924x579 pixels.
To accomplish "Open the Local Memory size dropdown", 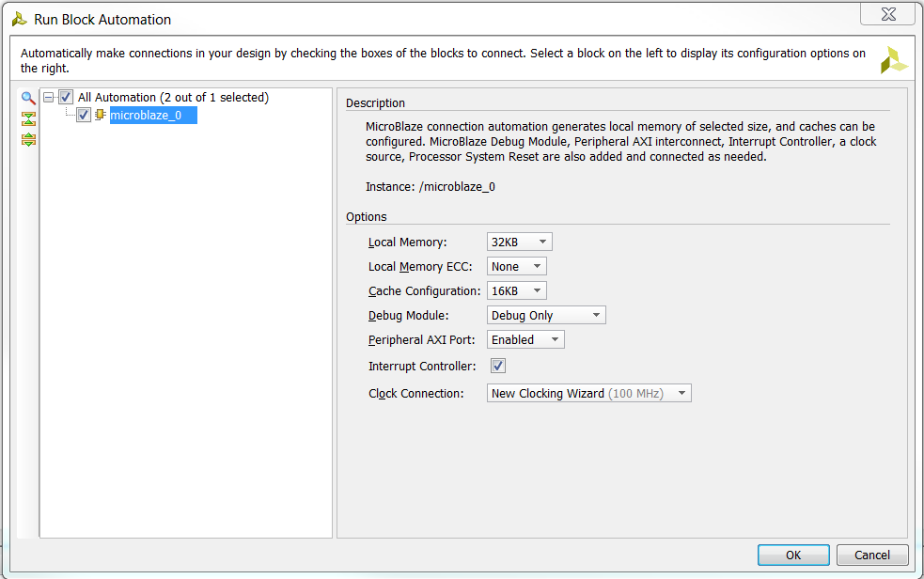I will (519, 243).
